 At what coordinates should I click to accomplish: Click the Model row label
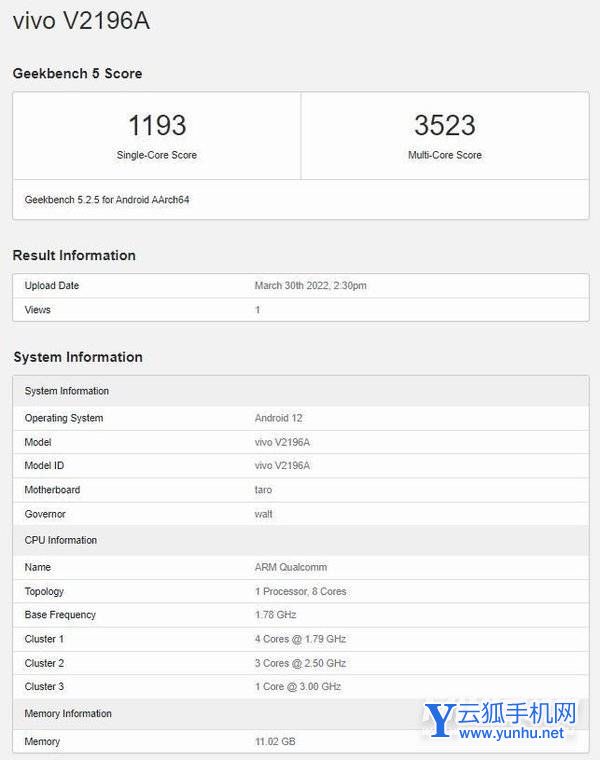pyautogui.click(x=38, y=442)
